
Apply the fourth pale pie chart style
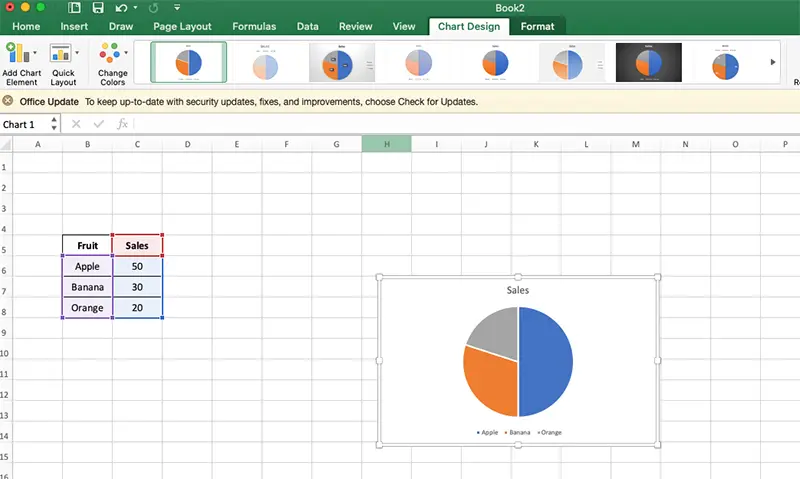tap(418, 62)
